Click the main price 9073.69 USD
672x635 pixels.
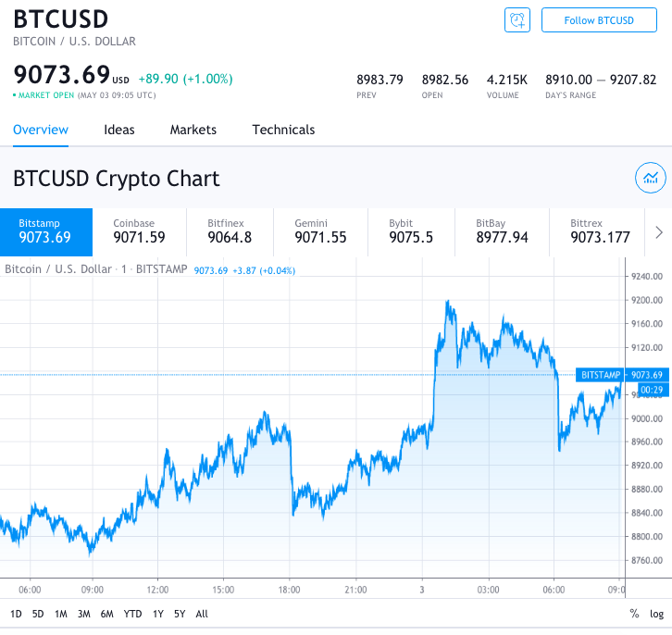click(x=71, y=75)
